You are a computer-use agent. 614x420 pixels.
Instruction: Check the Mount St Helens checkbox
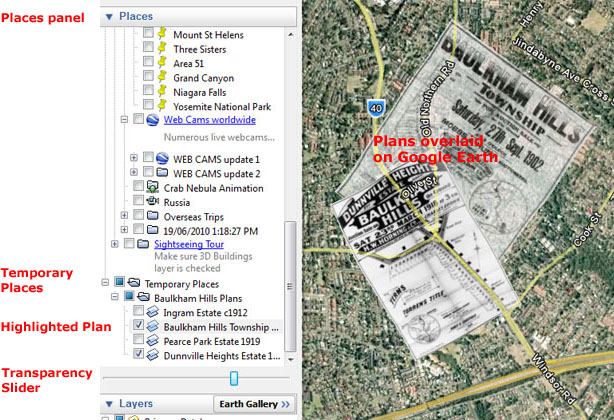pyautogui.click(x=148, y=32)
